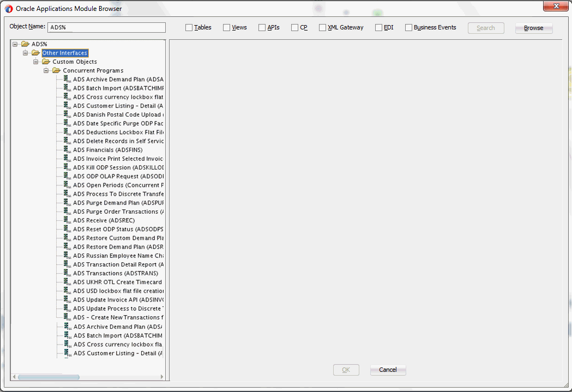Click the tree's horizontal scrollbar thumb
The width and height of the screenshot is (572, 392).
tap(49, 377)
